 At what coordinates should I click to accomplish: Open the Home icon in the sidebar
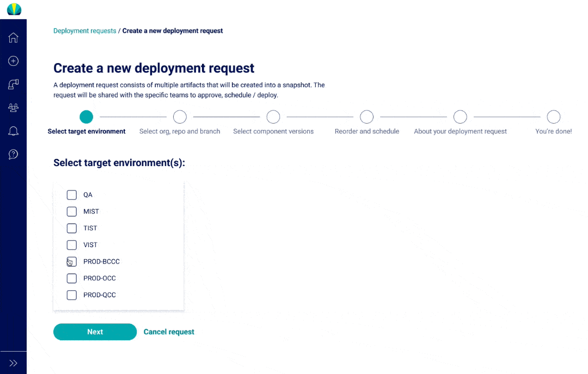tap(13, 38)
